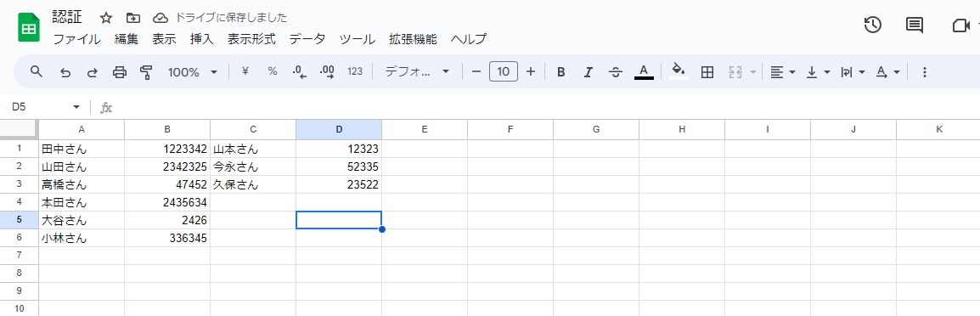Open the borders tool
980x316 pixels.
(x=707, y=72)
